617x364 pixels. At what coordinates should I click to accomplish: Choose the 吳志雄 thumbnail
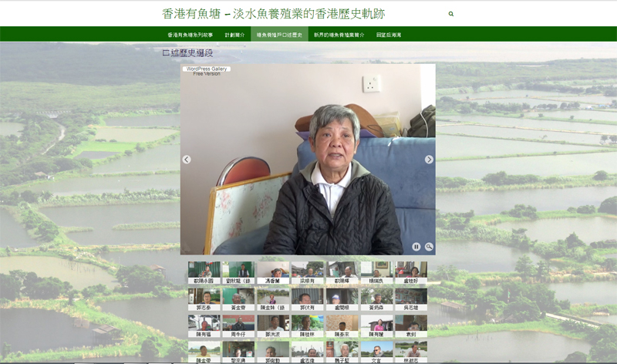tap(410, 298)
